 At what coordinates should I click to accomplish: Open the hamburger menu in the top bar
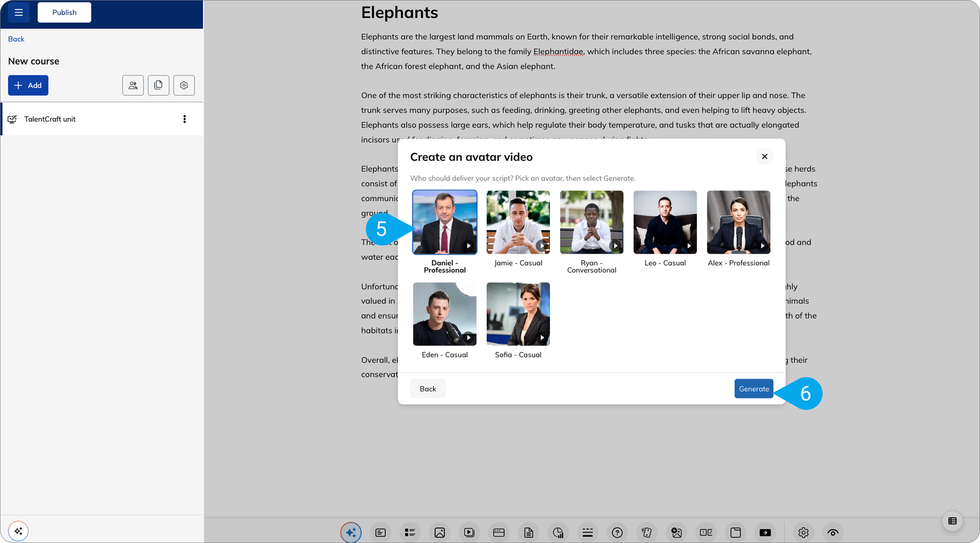pos(19,12)
